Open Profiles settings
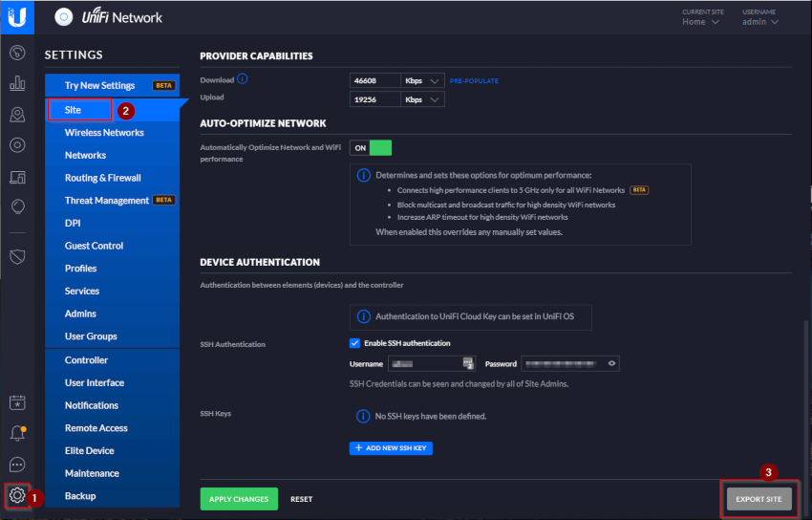Image resolution: width=812 pixels, height=520 pixels. point(113,269)
